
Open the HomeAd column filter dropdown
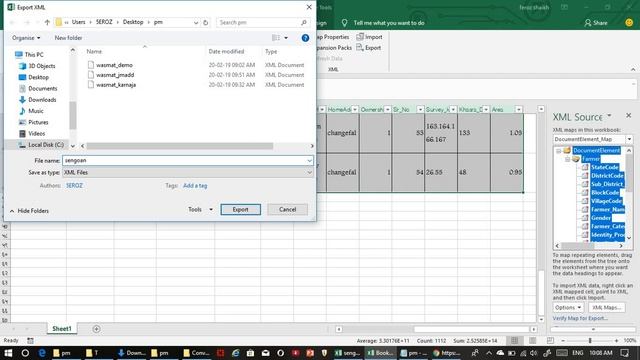pos(355,109)
